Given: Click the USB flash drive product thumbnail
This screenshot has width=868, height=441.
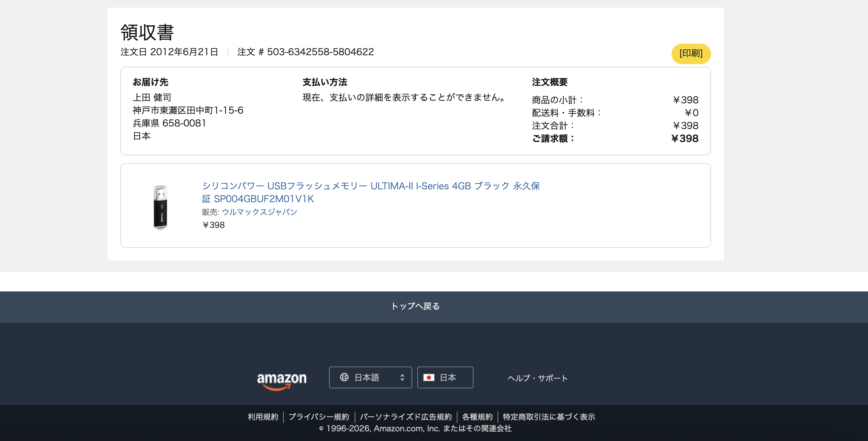Looking at the screenshot, I should tap(161, 207).
